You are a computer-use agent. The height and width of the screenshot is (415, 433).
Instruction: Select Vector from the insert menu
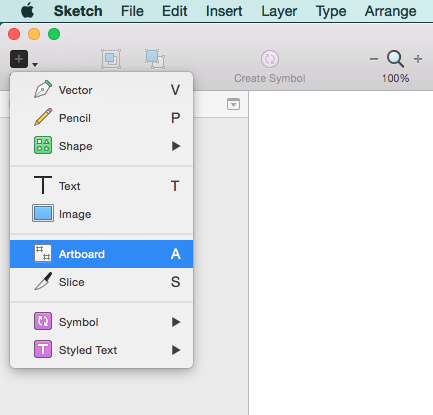[x=101, y=90]
